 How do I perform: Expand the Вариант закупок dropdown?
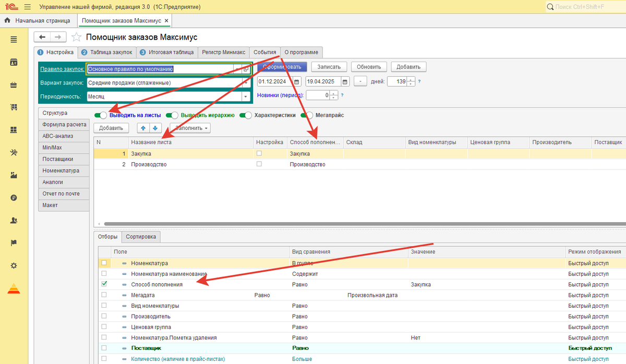246,82
